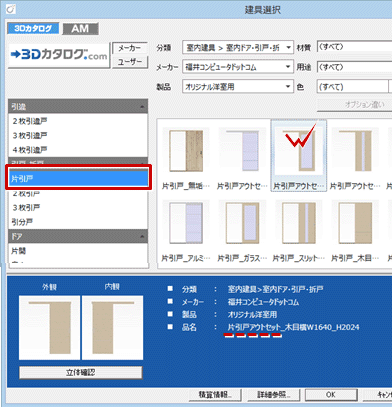Toggle the ユーザー source button
Screen dimensions: 392x407
[x=130, y=62]
